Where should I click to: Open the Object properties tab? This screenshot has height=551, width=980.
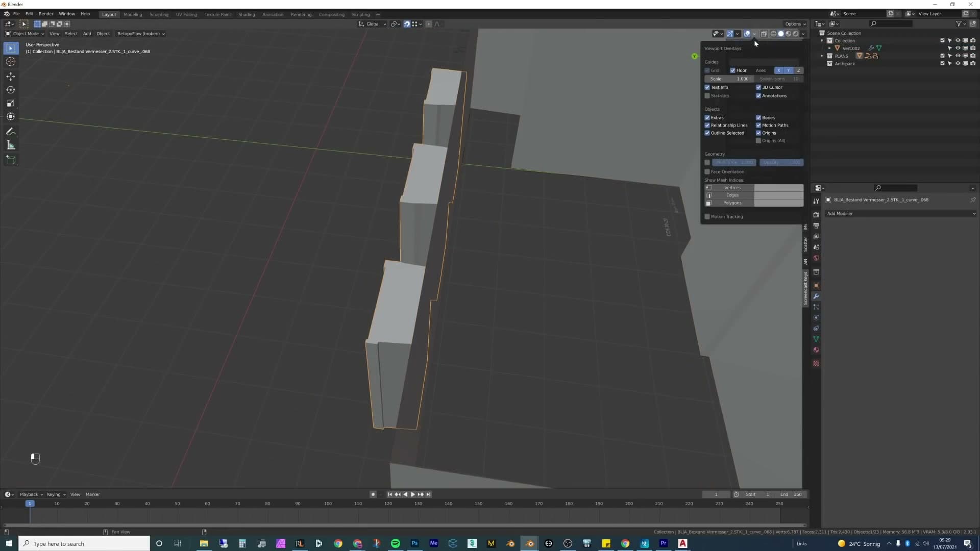tap(816, 285)
